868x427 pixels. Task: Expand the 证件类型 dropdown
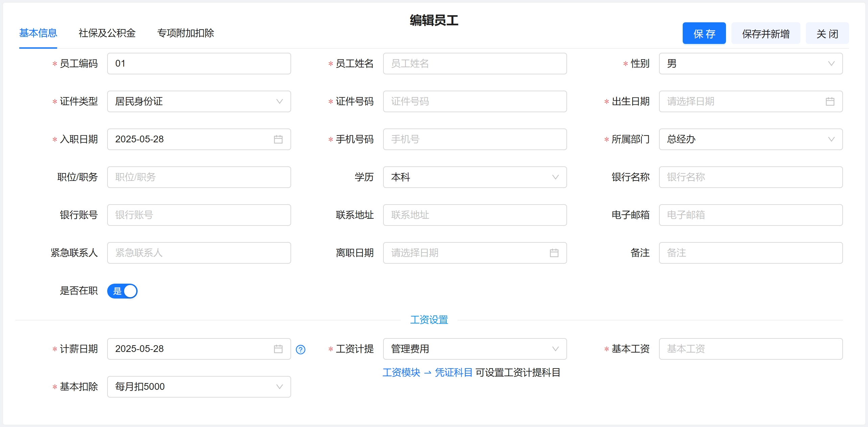click(199, 101)
